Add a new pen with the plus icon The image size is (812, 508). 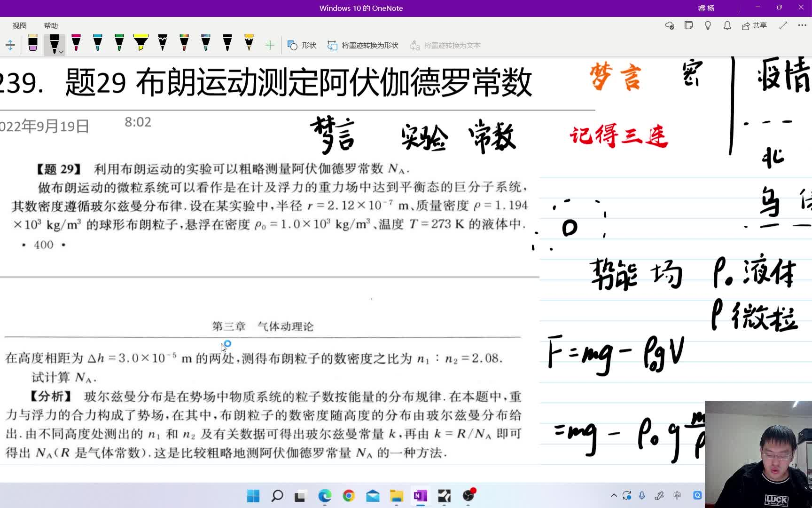click(x=270, y=45)
